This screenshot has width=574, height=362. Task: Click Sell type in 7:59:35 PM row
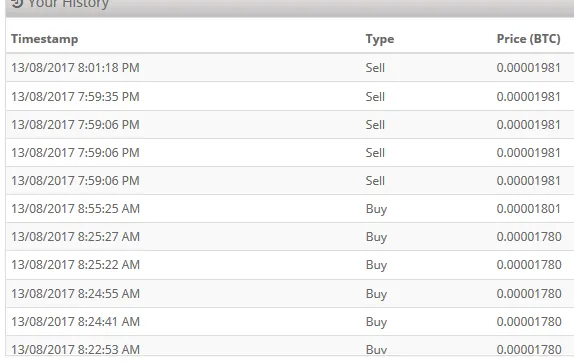pos(375,97)
